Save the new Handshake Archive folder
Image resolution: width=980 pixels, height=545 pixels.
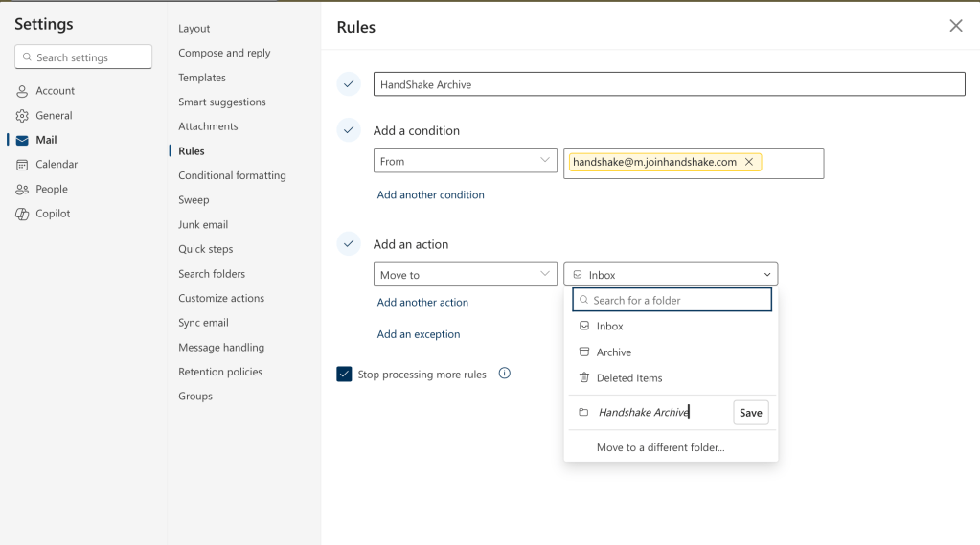pyautogui.click(x=751, y=413)
